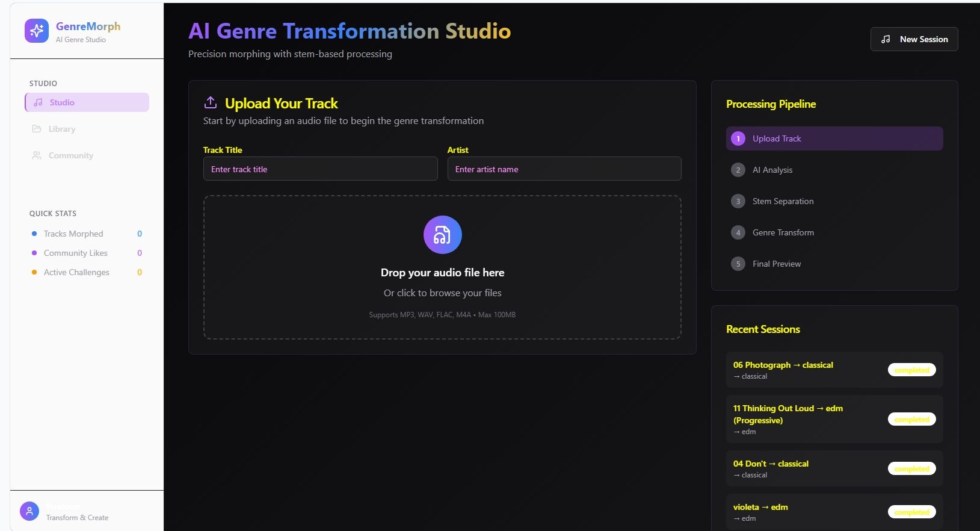Screen dimensions: 980x531
Task: Open the Studio sidebar item
Action: pyautogui.click(x=87, y=102)
